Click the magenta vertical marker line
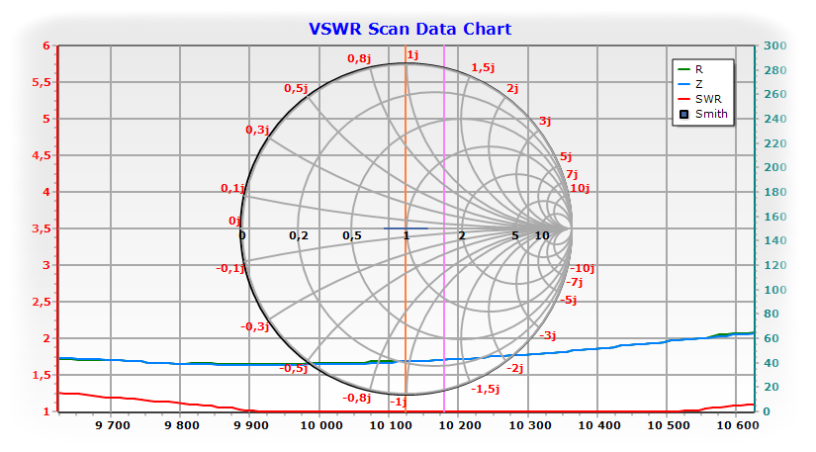The width and height of the screenshot is (816, 452). click(x=444, y=228)
